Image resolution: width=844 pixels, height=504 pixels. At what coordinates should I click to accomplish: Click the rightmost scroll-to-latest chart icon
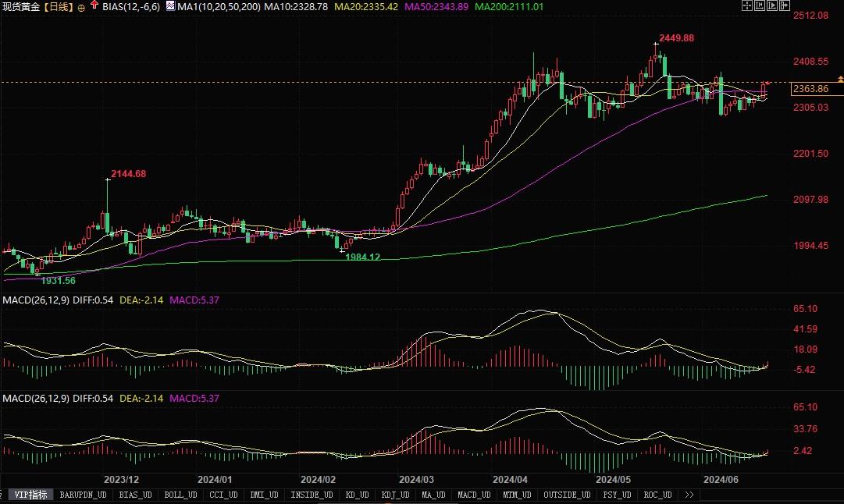click(785, 5)
